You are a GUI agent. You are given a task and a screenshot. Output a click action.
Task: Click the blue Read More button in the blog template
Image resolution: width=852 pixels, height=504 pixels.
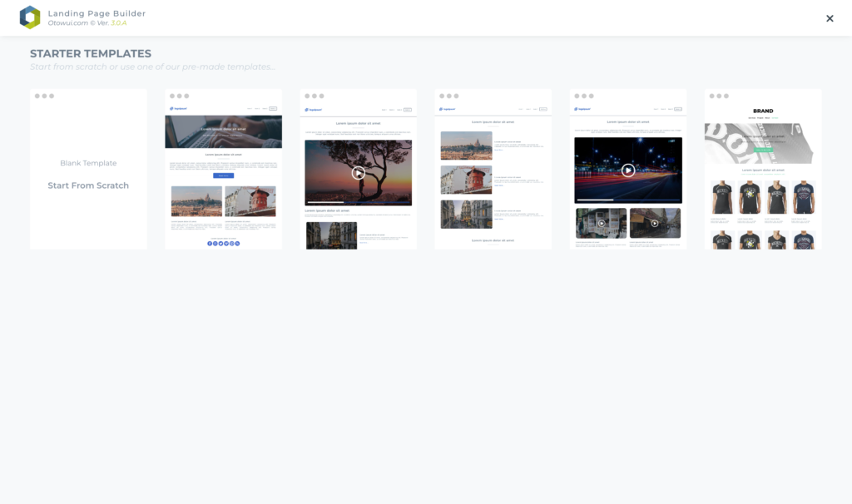click(223, 175)
